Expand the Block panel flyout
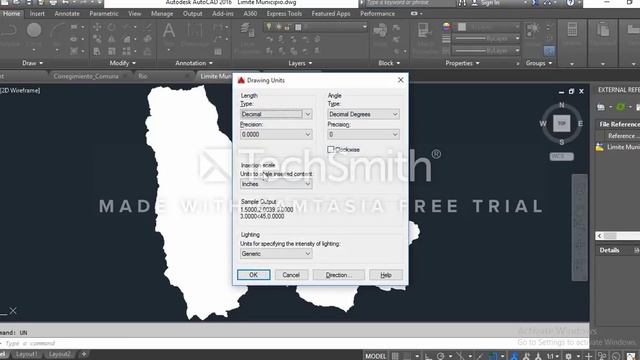 [389, 63]
